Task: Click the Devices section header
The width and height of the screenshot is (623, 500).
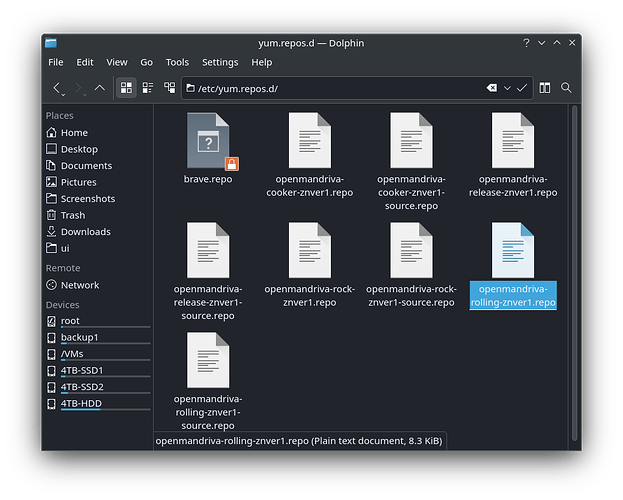Action: click(62, 305)
